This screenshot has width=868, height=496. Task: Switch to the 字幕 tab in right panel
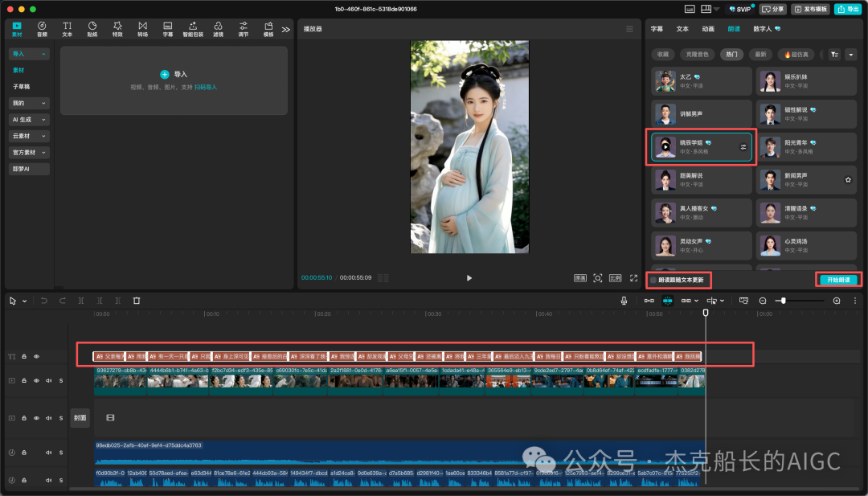[657, 29]
